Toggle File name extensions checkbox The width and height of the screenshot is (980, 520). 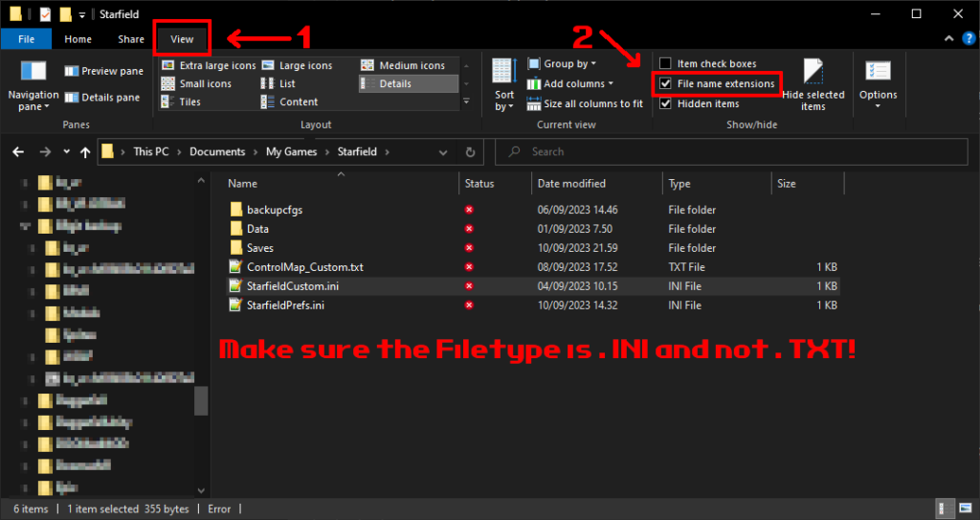tap(665, 84)
